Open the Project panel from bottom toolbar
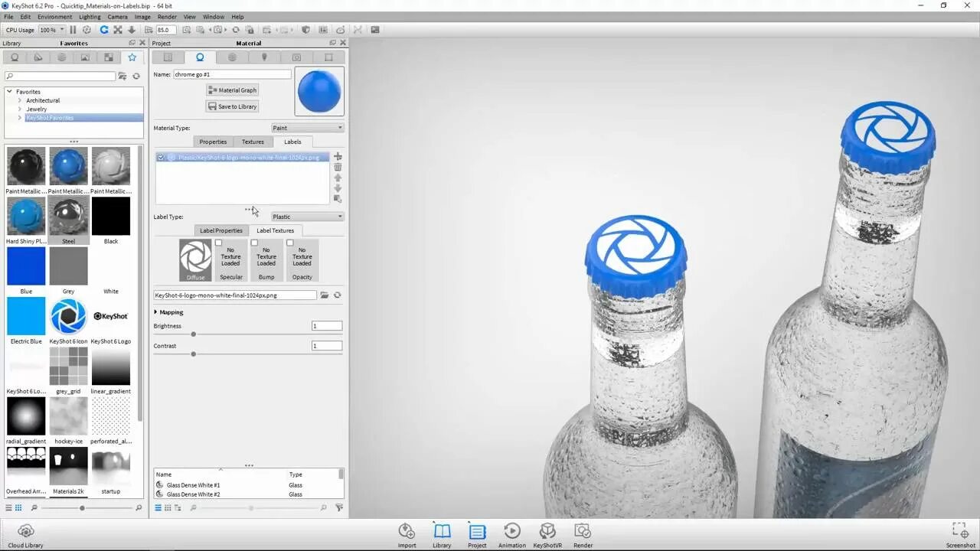 click(x=477, y=536)
